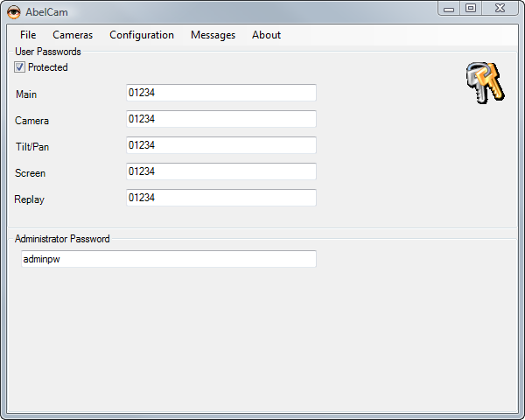This screenshot has height=420, width=525.
Task: Click the Screen password field
Action: click(x=221, y=171)
